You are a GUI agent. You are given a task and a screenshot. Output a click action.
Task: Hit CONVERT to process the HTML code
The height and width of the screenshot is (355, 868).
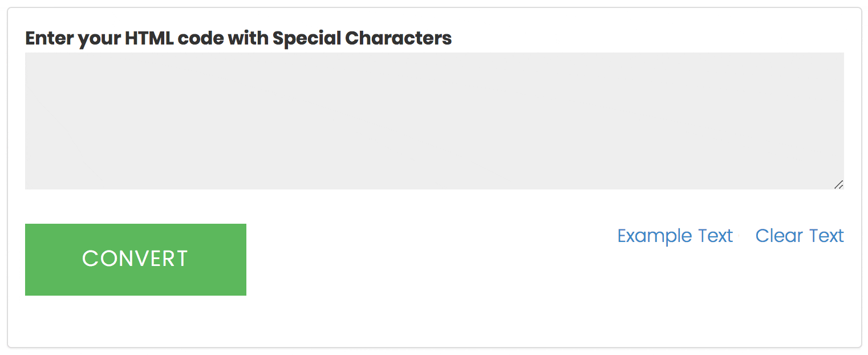[135, 259]
